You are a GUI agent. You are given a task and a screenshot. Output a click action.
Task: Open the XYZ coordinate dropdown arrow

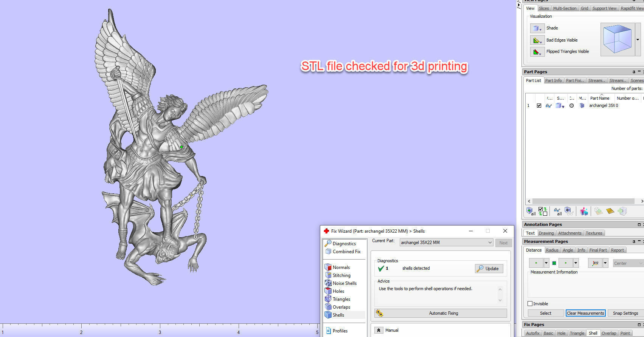click(x=605, y=263)
